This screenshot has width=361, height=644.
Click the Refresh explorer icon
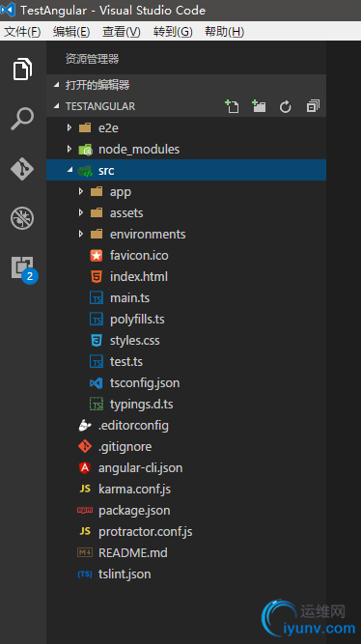point(286,107)
